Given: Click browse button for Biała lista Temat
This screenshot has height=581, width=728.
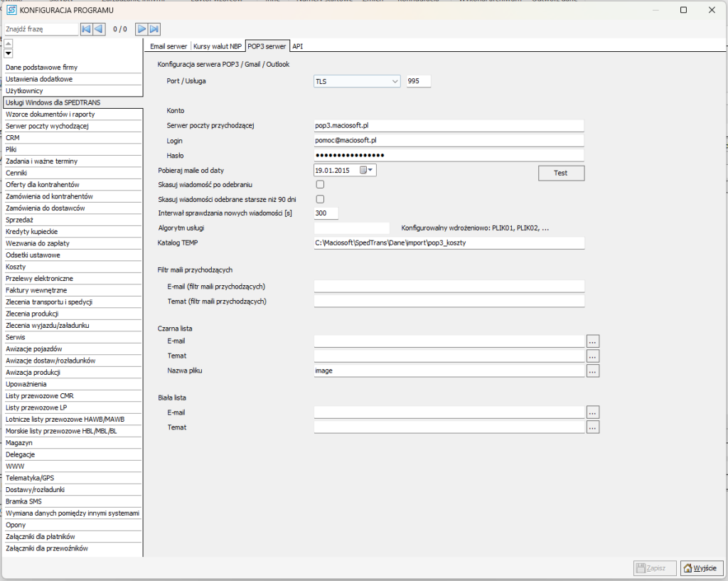Looking at the screenshot, I should pyautogui.click(x=593, y=427).
